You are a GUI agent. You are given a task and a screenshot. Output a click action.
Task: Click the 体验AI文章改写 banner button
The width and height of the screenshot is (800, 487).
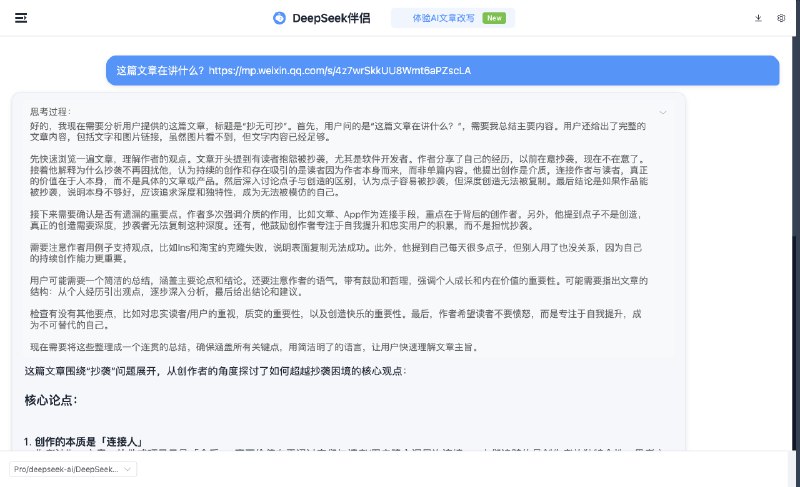[453, 18]
